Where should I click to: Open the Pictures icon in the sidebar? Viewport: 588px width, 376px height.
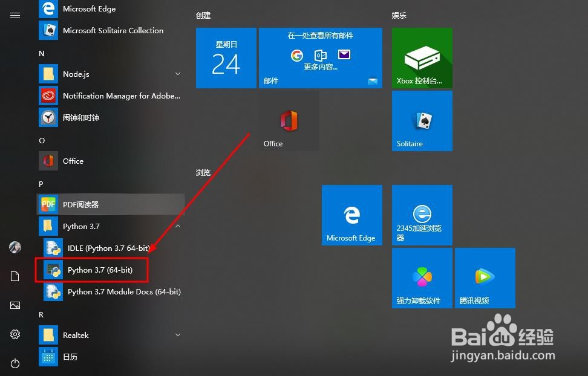(15, 305)
